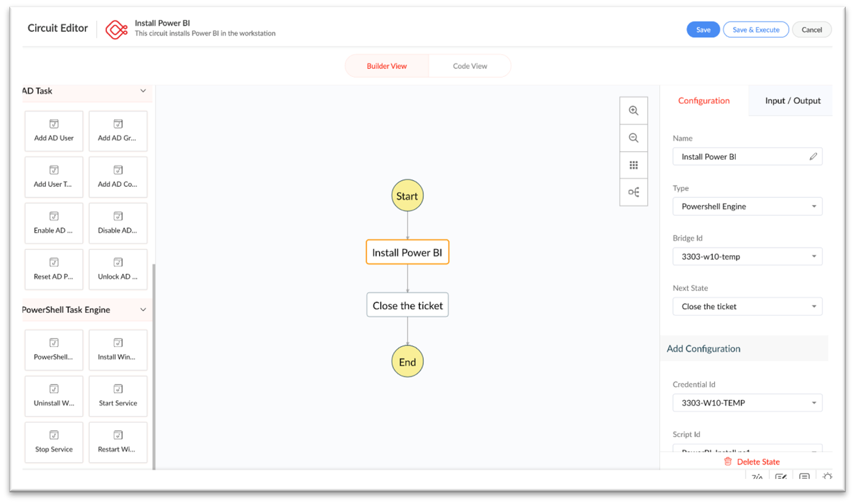The height and width of the screenshot is (504, 855).
Task: Select the Restart Wi... task card
Action: (x=118, y=443)
